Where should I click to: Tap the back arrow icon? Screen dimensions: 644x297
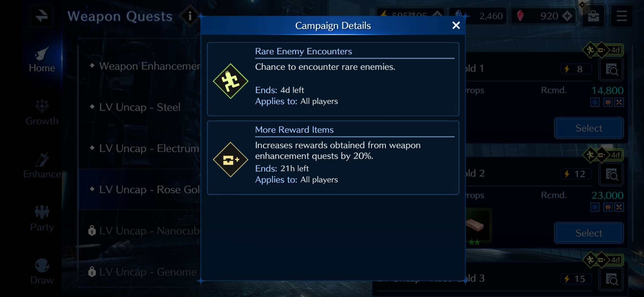(x=42, y=16)
